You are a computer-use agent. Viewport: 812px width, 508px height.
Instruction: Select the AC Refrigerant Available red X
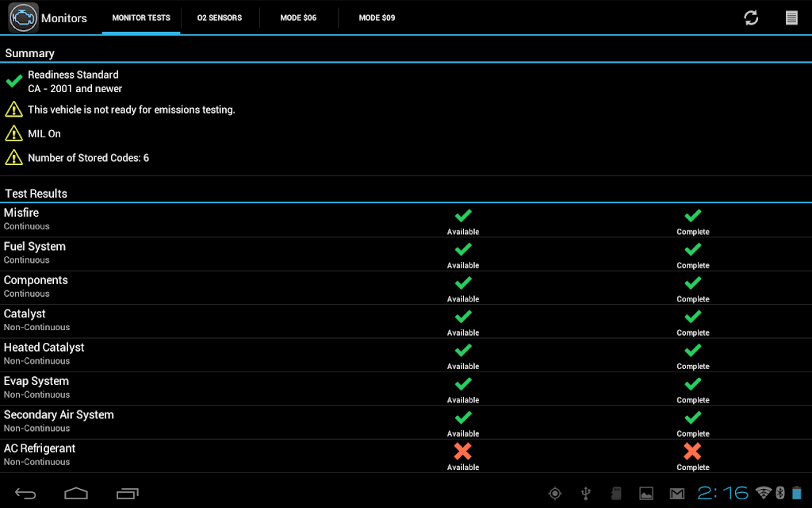point(463,452)
